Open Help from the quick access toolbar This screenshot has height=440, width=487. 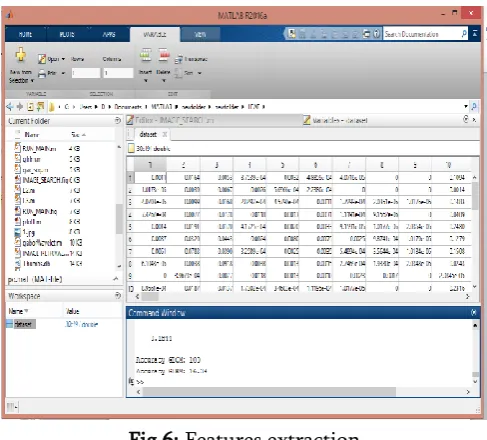[376, 34]
